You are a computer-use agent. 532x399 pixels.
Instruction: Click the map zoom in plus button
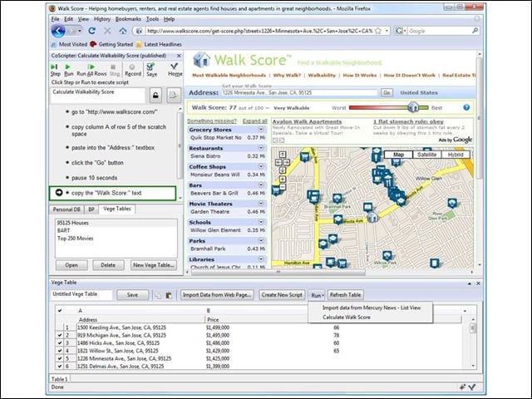click(283, 179)
